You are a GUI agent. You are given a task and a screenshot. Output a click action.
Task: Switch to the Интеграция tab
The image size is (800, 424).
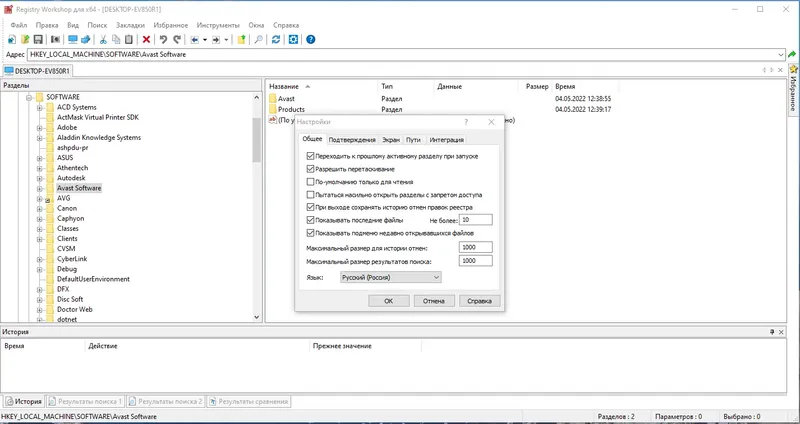click(446, 140)
